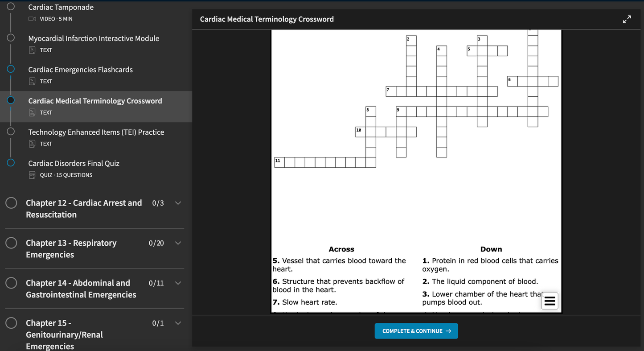Viewport: 644px width, 351px height.
Task: Expand Chapter 12 section chevron
Action: (x=178, y=203)
